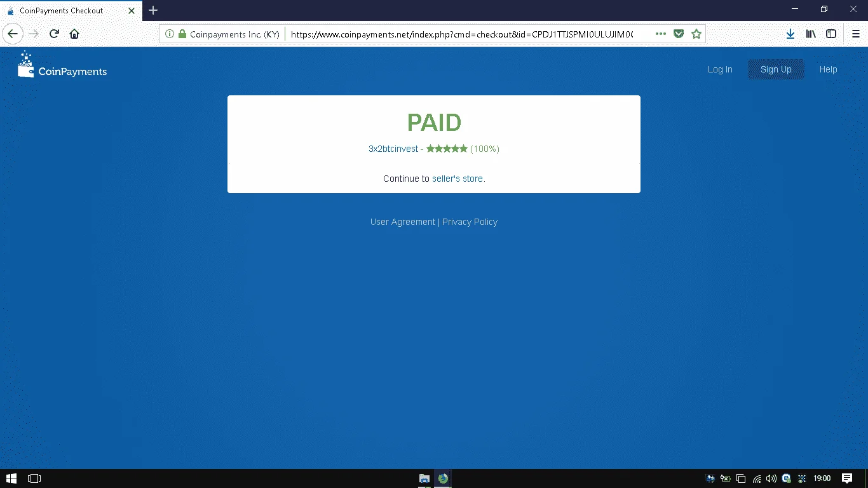Open the Firefox hamburger menu

tap(855, 34)
